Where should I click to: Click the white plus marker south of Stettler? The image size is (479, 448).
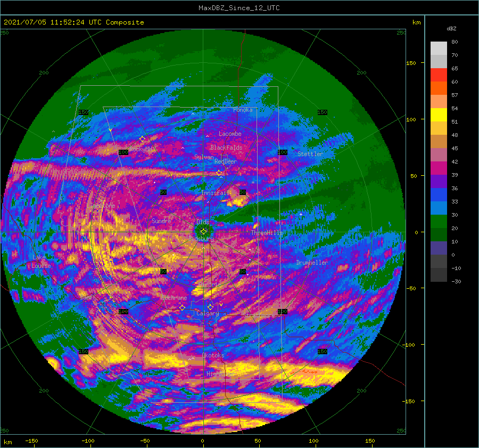point(301,214)
